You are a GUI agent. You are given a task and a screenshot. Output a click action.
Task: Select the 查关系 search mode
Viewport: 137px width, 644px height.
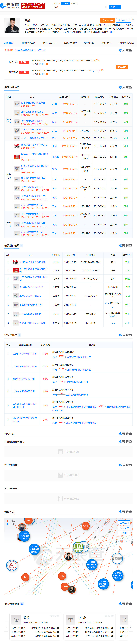[74, 4]
